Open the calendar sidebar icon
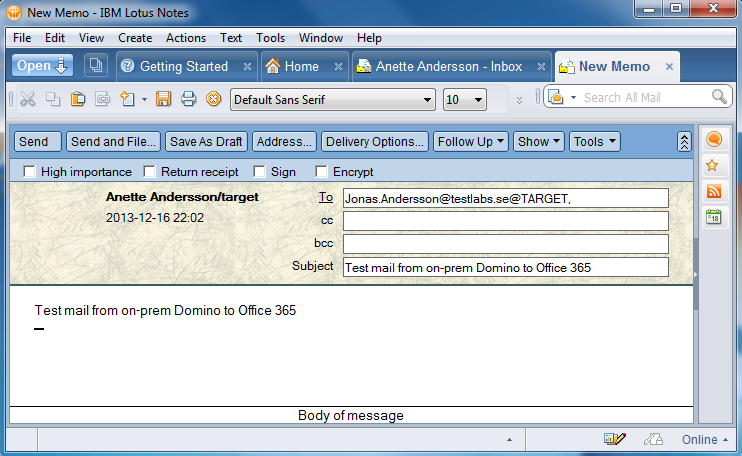The image size is (742, 456). click(714, 217)
